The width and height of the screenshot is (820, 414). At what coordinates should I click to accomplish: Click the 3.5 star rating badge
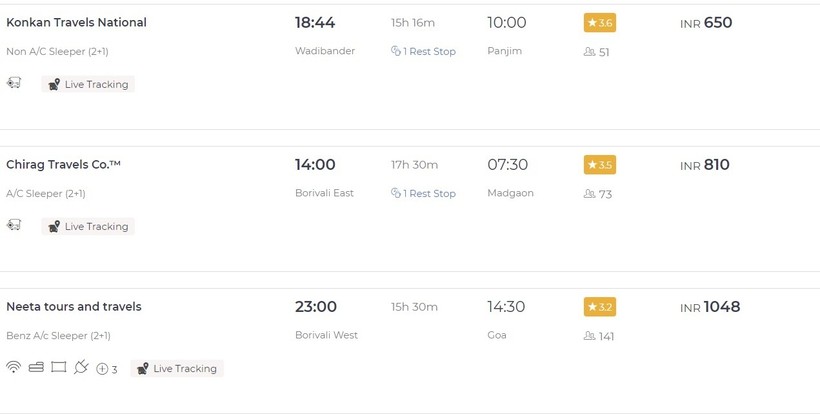coord(599,165)
